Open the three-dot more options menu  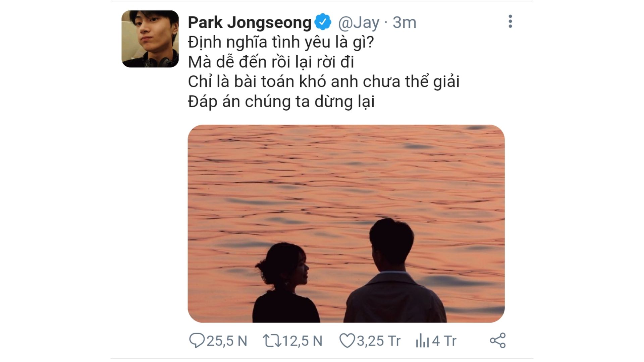[x=510, y=21]
